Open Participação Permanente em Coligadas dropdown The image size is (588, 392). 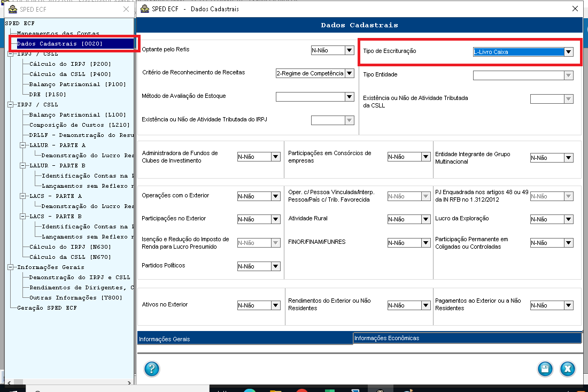pos(569,243)
